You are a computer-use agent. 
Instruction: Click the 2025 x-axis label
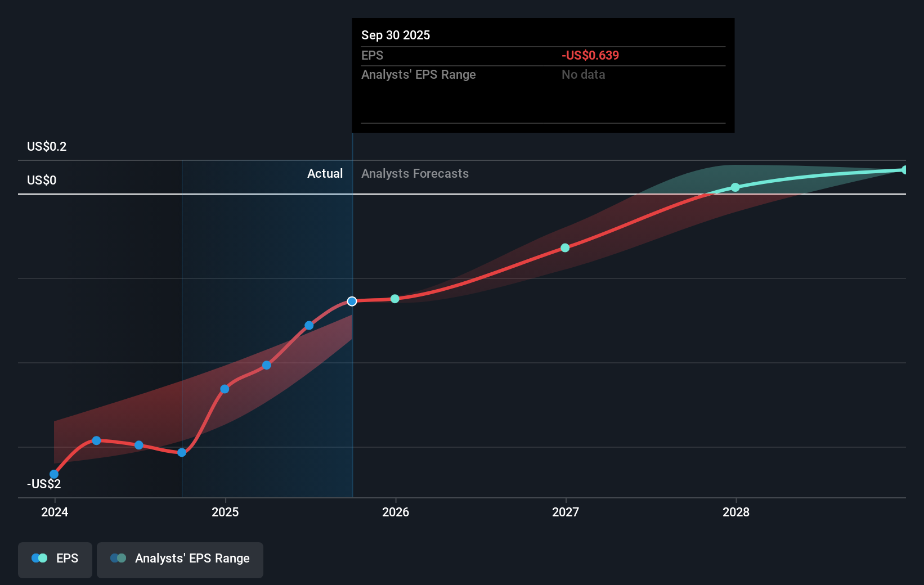click(225, 512)
